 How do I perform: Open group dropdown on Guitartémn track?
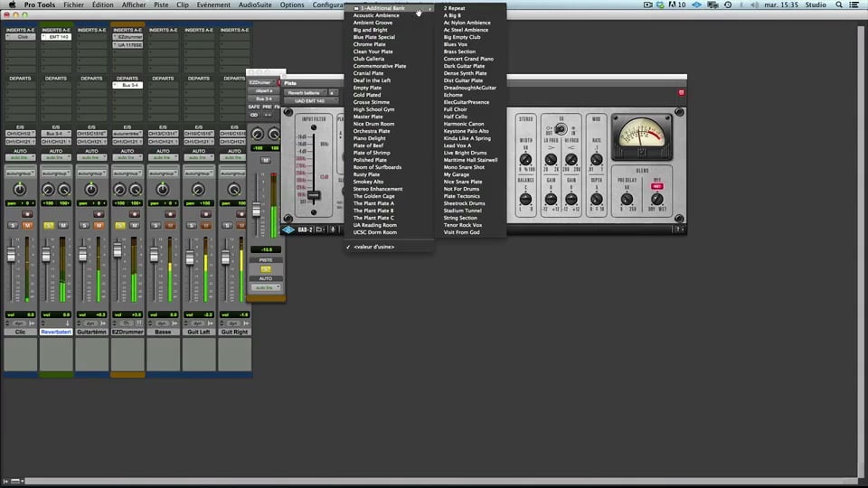click(x=91, y=174)
